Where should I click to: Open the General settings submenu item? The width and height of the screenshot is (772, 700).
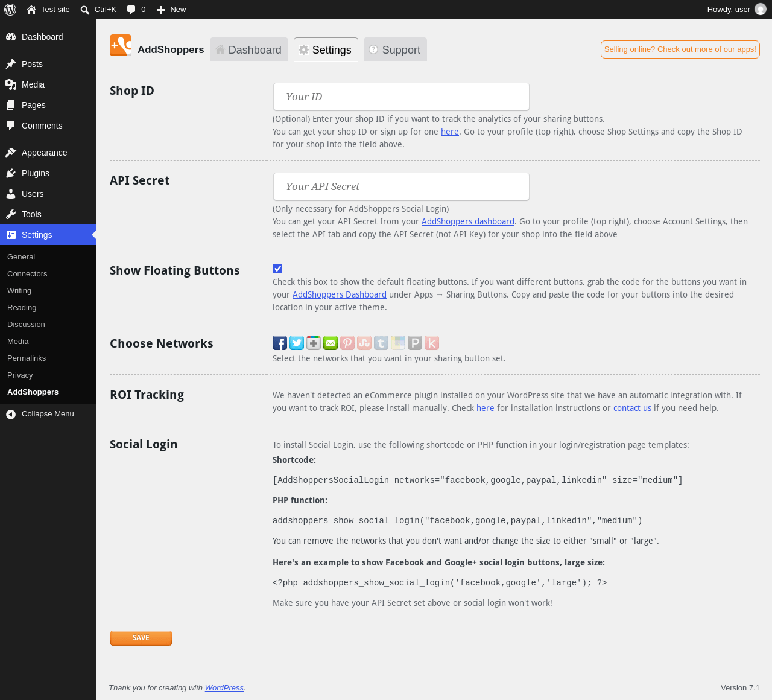(x=21, y=257)
